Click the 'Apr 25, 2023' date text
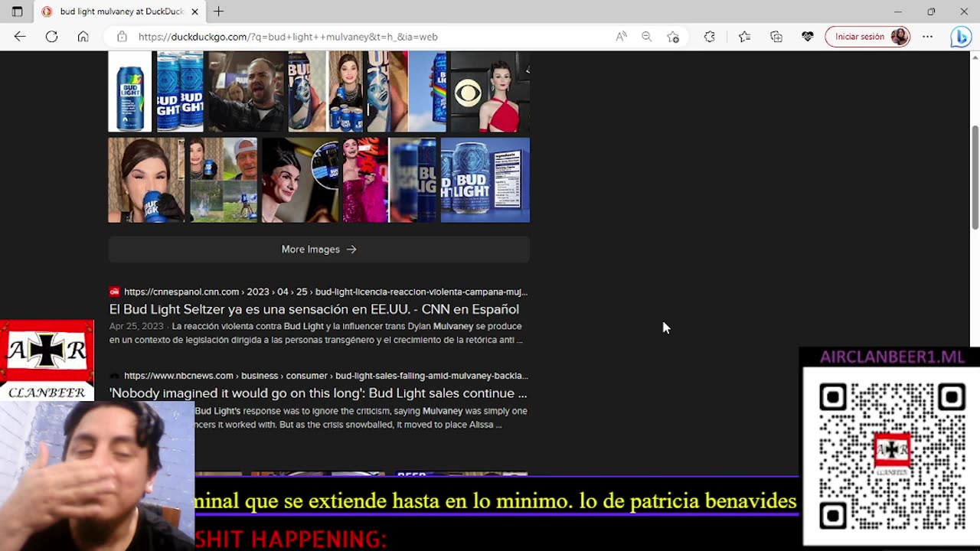980x551 pixels. point(136,326)
